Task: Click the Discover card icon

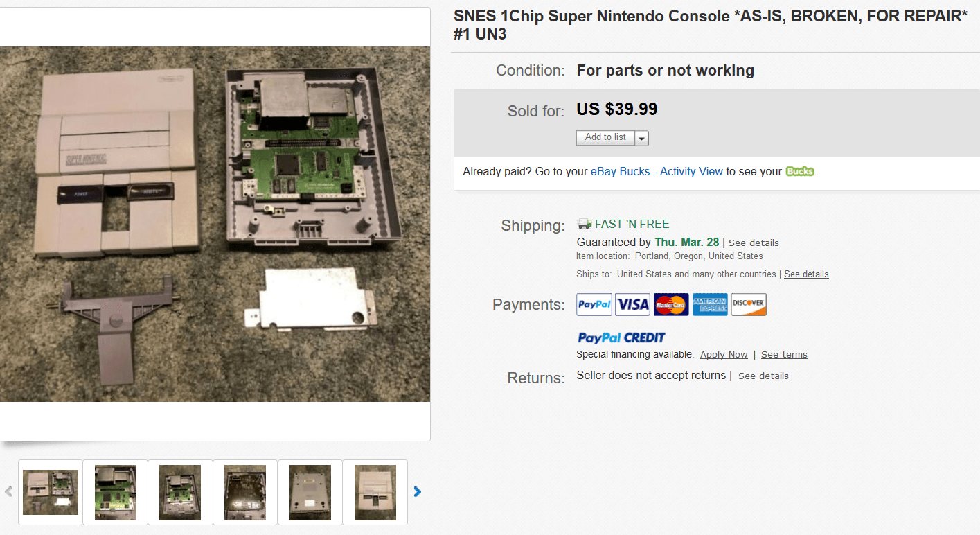Action: [749, 304]
